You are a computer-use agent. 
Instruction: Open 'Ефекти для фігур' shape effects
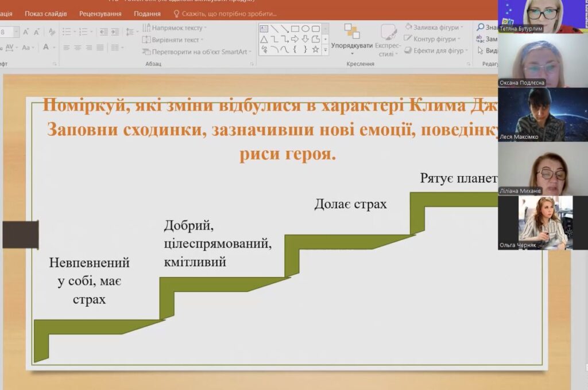pyautogui.click(x=437, y=50)
